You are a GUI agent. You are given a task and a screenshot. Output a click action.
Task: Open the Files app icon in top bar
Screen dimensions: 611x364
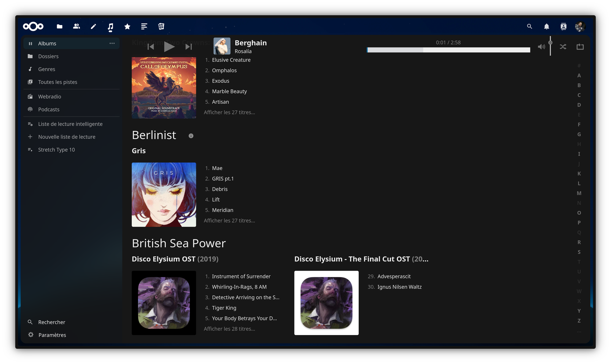(60, 27)
